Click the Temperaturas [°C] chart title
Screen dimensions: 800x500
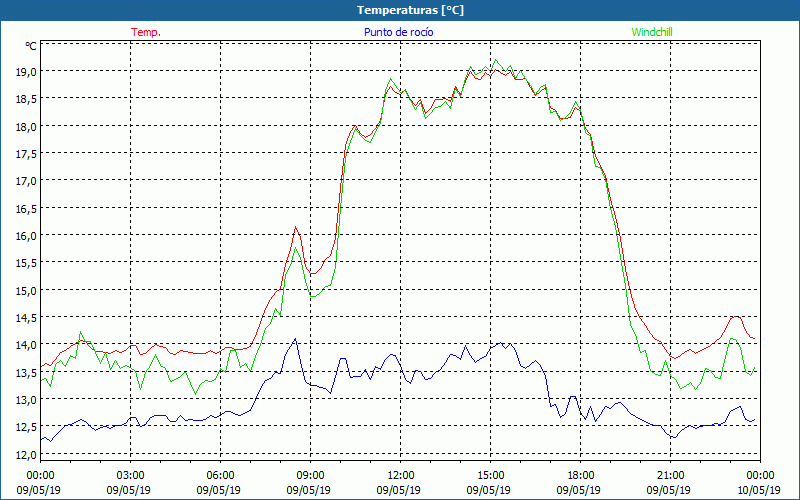click(410, 10)
